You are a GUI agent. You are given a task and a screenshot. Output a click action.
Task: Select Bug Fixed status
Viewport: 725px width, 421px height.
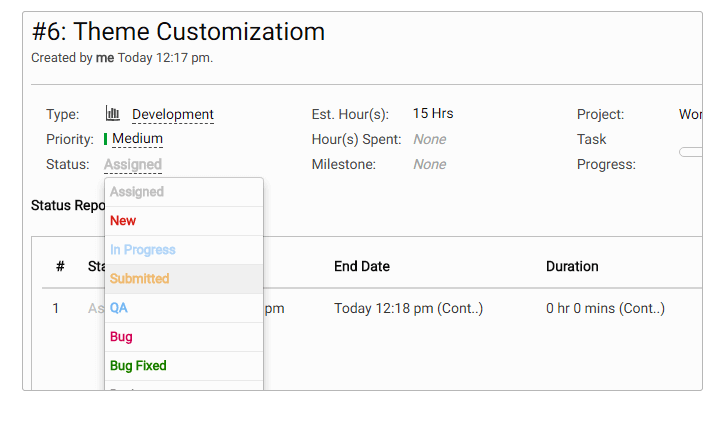(184, 366)
